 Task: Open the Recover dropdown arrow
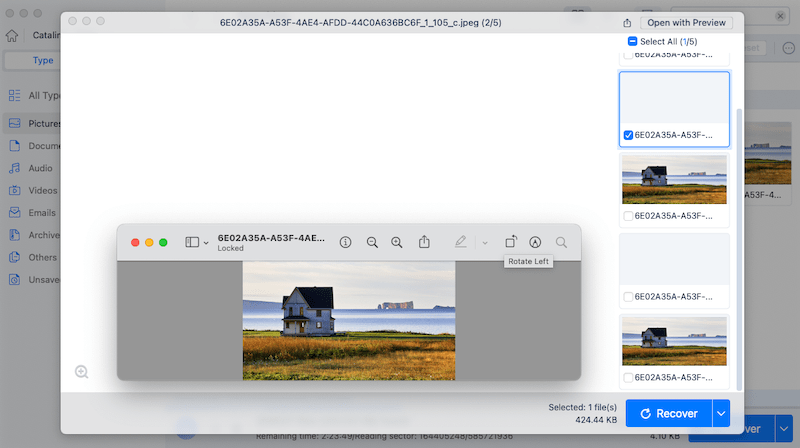(x=721, y=413)
